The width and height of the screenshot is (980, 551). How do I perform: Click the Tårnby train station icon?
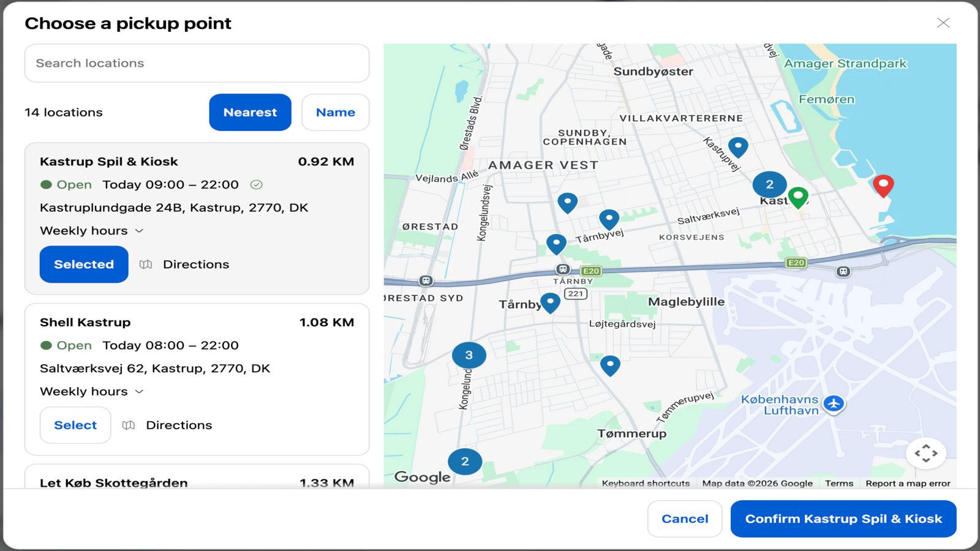pos(563,269)
